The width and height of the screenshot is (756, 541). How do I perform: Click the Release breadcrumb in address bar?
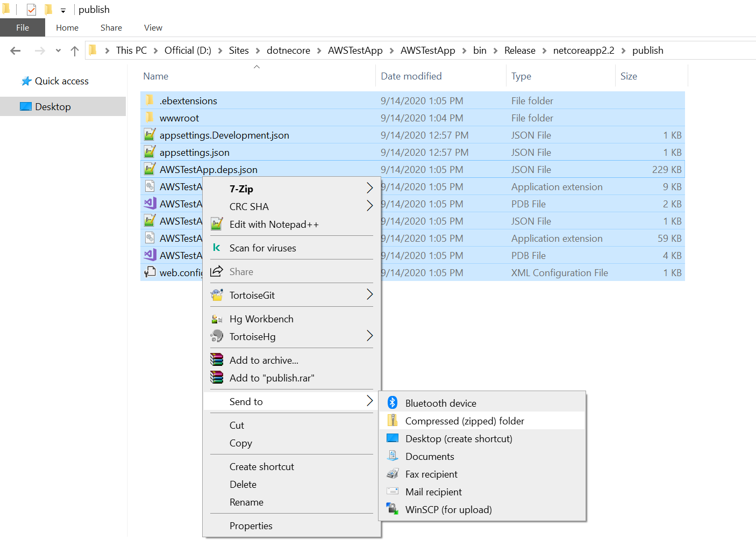click(519, 51)
